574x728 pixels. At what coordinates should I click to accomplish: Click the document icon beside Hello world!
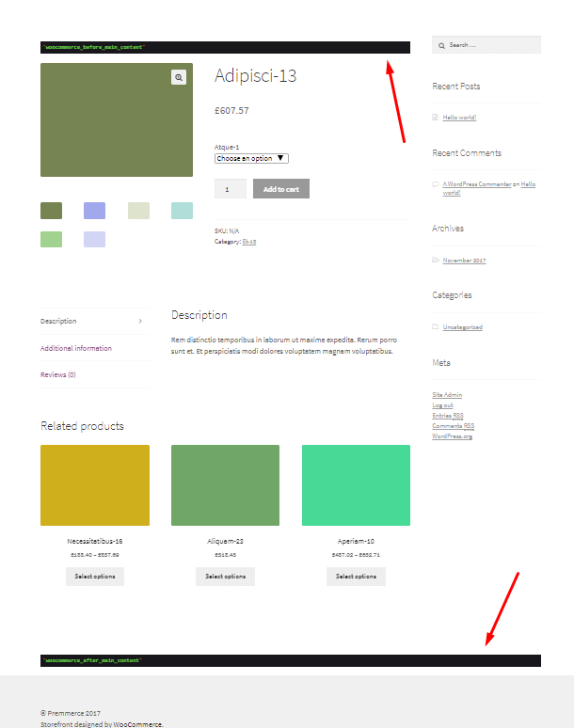pos(435,117)
